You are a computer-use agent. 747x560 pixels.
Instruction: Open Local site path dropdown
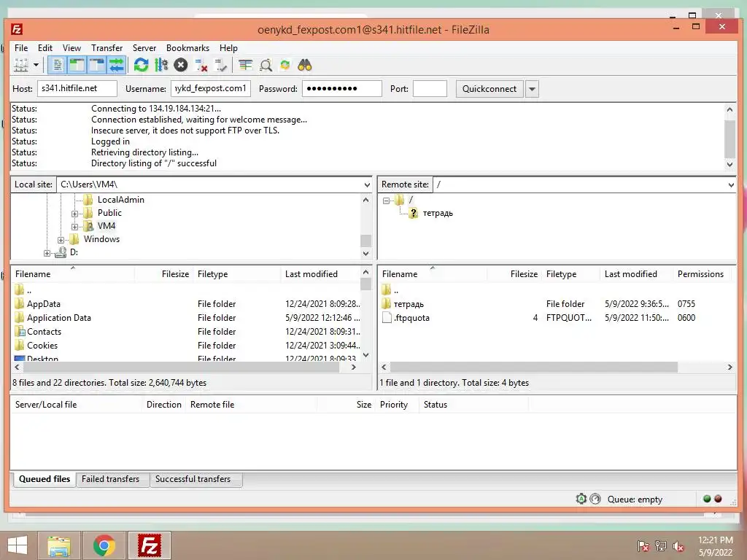(x=367, y=184)
